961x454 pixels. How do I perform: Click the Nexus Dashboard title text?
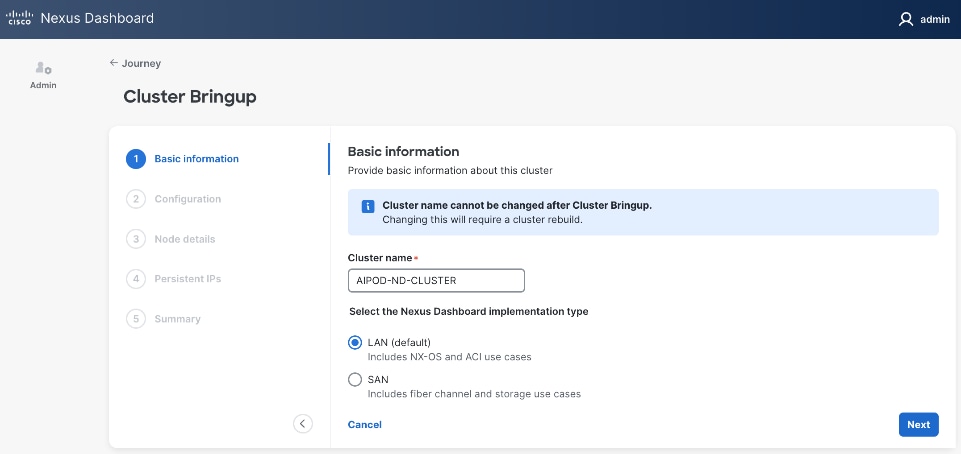(97, 18)
